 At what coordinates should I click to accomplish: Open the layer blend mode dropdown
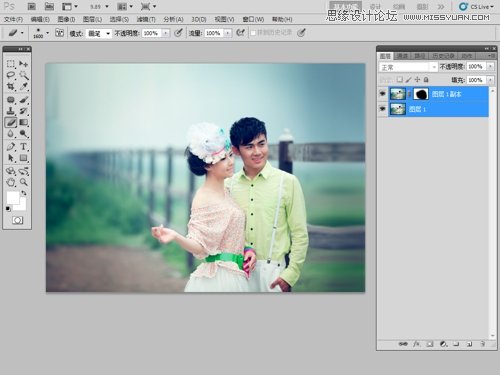click(x=408, y=67)
